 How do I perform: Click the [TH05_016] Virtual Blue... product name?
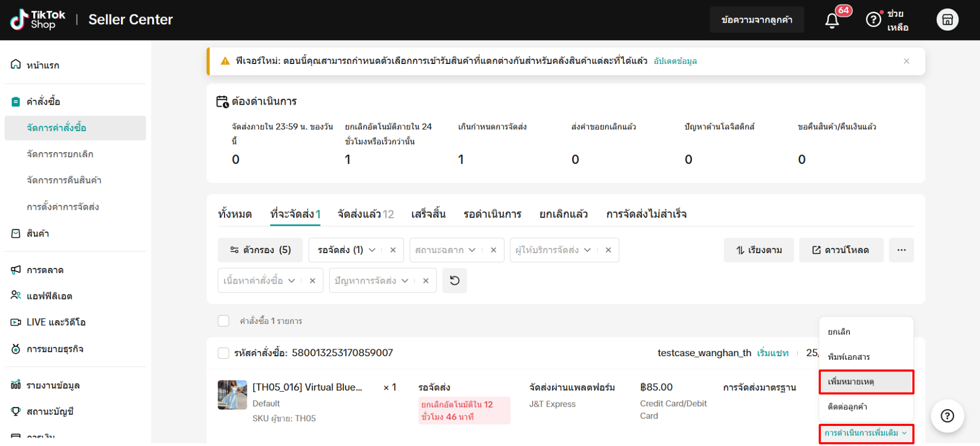(x=307, y=387)
